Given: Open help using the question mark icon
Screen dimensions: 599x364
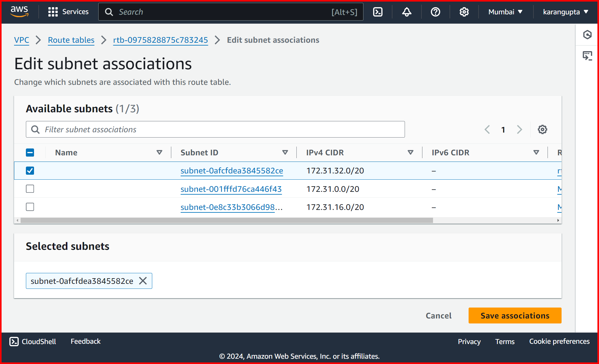Looking at the screenshot, I should [x=435, y=12].
